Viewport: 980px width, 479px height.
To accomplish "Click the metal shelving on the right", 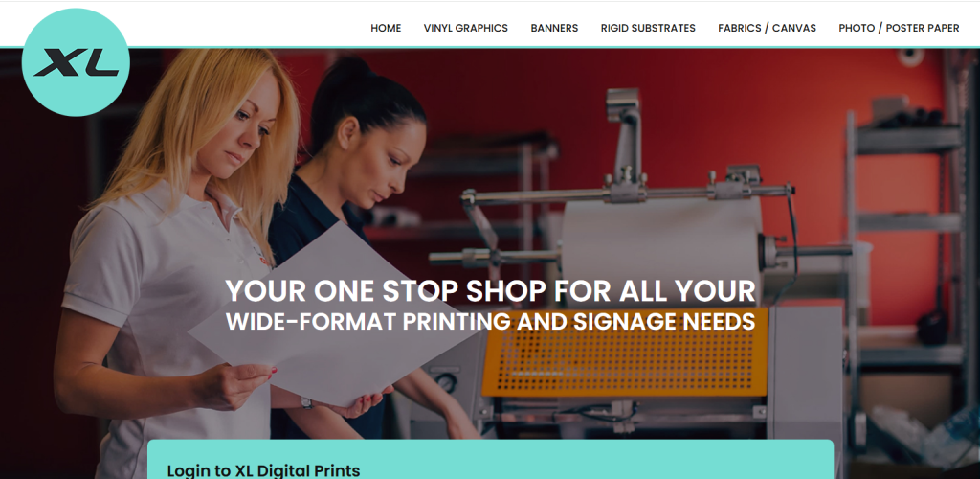I will [x=906, y=238].
